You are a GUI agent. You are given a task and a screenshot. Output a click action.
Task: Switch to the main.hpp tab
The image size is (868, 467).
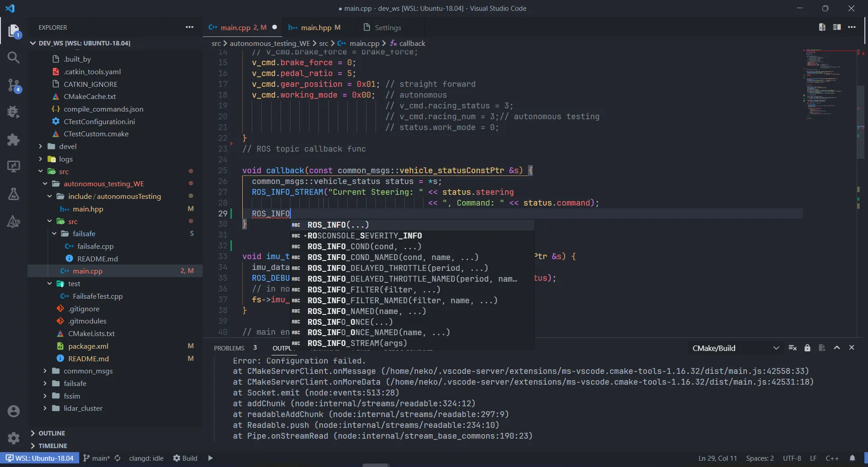tap(316, 27)
